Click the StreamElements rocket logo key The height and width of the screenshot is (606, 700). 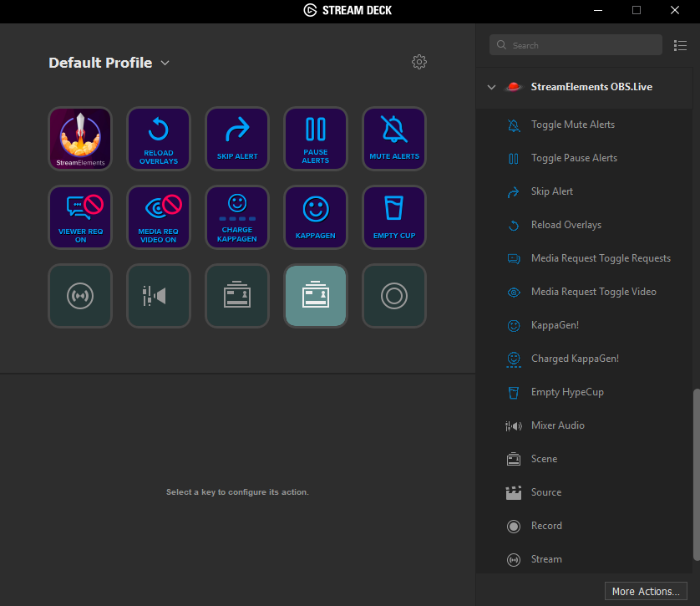pyautogui.click(x=80, y=139)
